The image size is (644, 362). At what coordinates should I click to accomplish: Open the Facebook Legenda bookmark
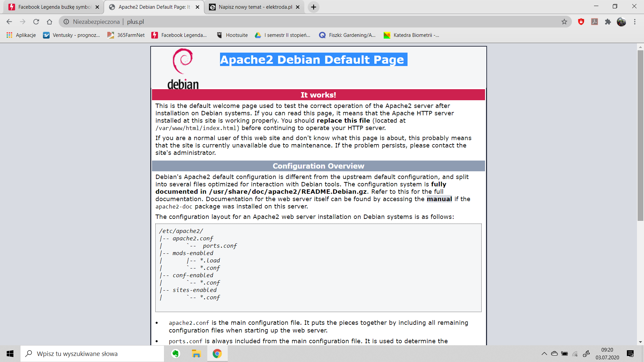tap(179, 35)
